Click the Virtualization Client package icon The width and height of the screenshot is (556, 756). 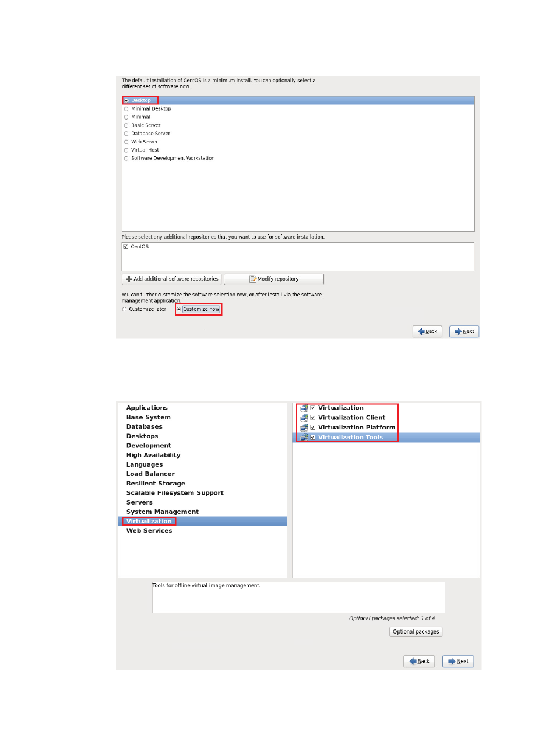point(304,418)
